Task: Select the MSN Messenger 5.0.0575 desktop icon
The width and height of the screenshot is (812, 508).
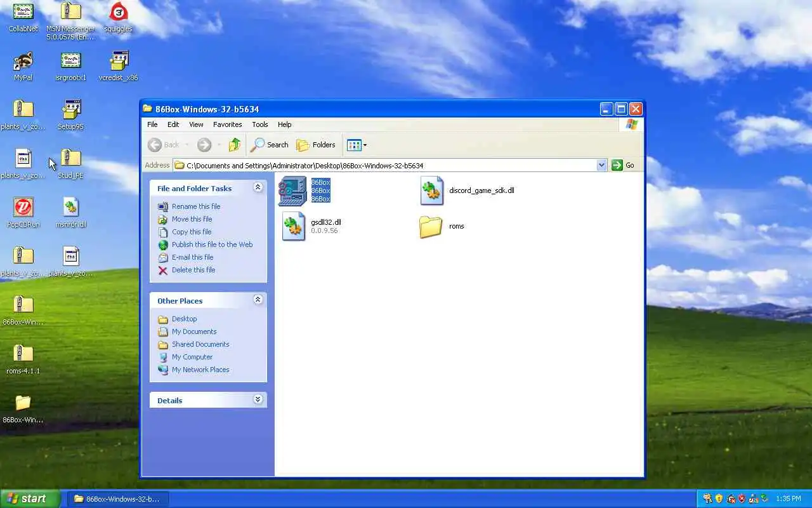Action: tap(70, 20)
